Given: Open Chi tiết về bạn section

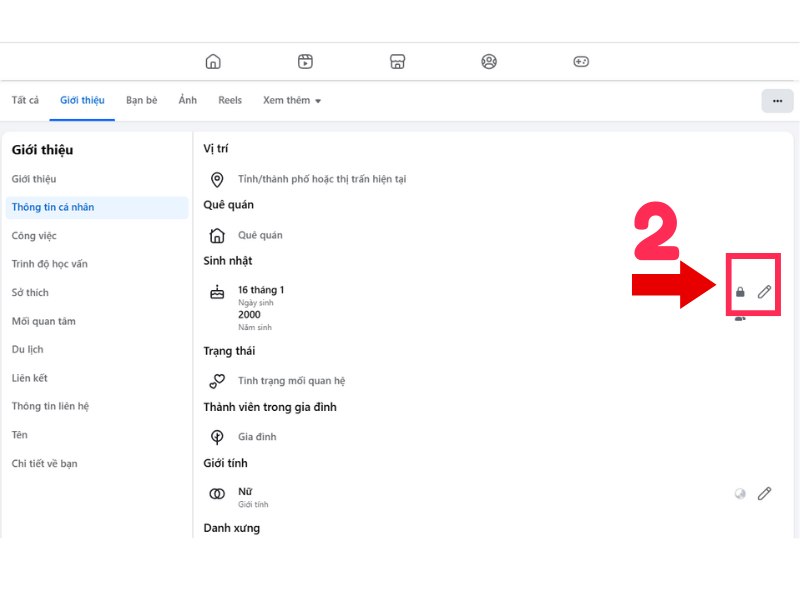Looking at the screenshot, I should tap(44, 464).
